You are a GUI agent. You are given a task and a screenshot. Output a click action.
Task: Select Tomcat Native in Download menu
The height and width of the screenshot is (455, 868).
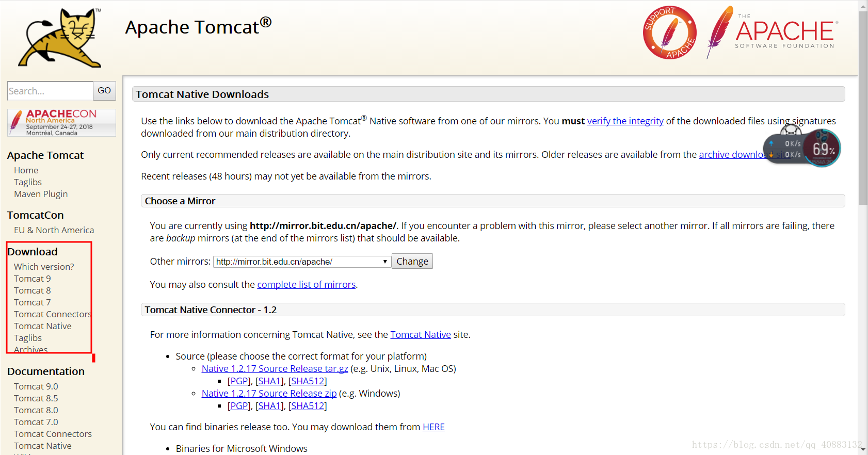[43, 326]
